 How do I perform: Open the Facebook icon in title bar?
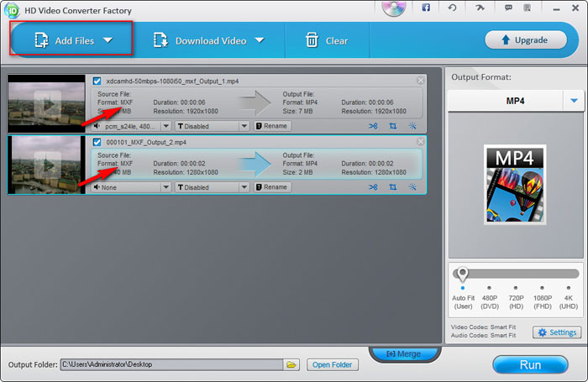tap(426, 8)
